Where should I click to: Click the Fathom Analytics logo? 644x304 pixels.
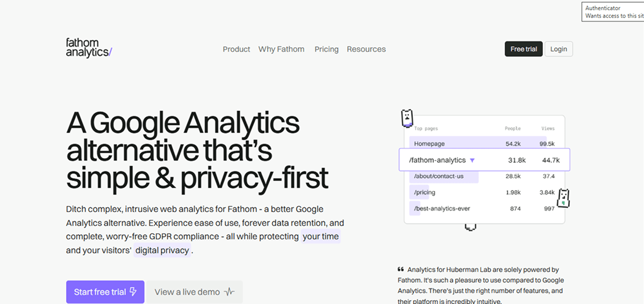89,48
